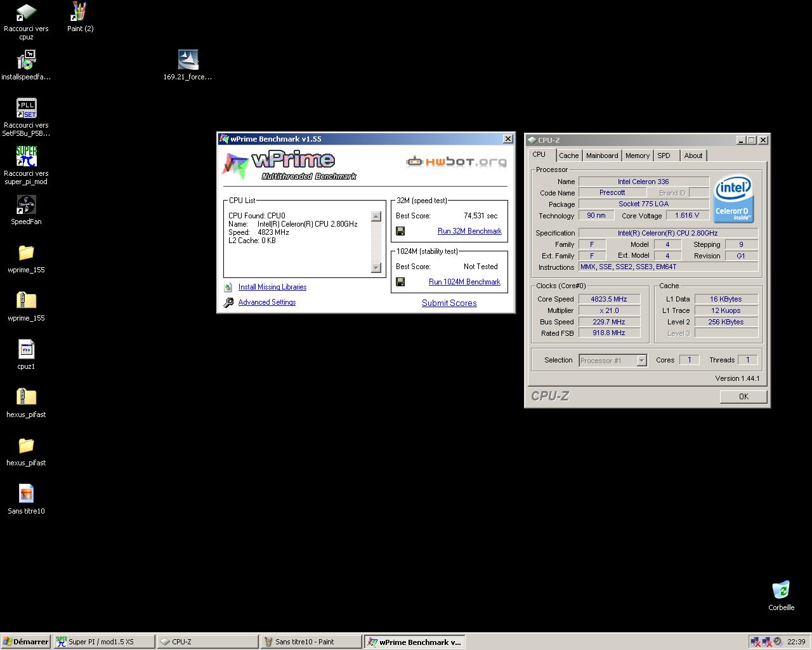Open the Processor #1 selection dropdown
Image resolution: width=812 pixels, height=650 pixels.
(x=613, y=361)
